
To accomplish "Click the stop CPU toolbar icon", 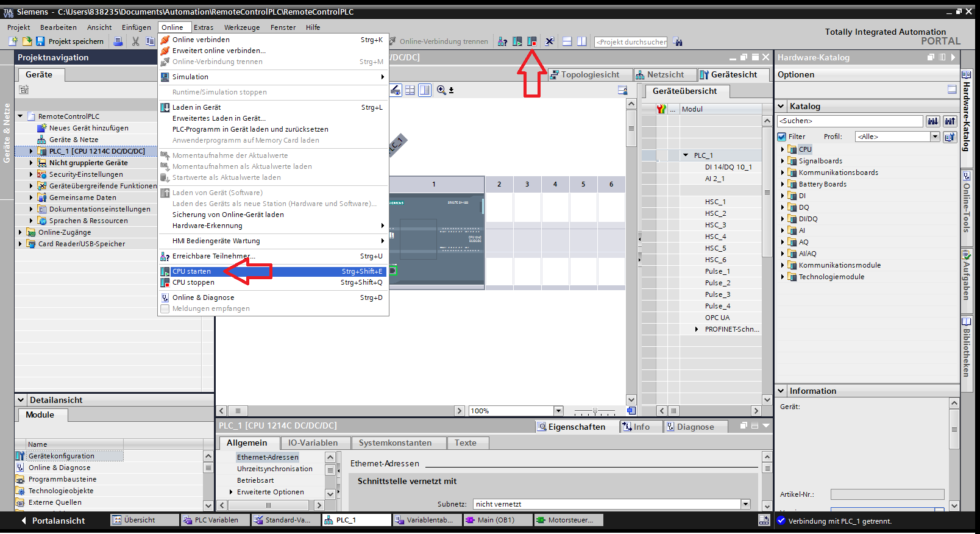I will pyautogui.click(x=532, y=41).
